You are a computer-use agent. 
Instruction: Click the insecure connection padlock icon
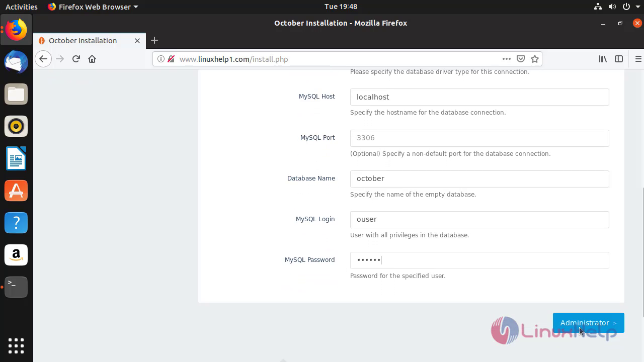coord(171,59)
